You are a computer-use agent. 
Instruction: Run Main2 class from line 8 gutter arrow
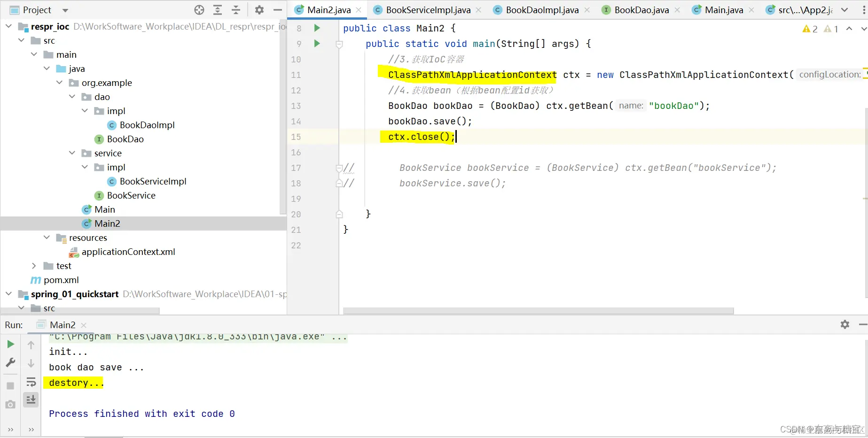pyautogui.click(x=317, y=28)
